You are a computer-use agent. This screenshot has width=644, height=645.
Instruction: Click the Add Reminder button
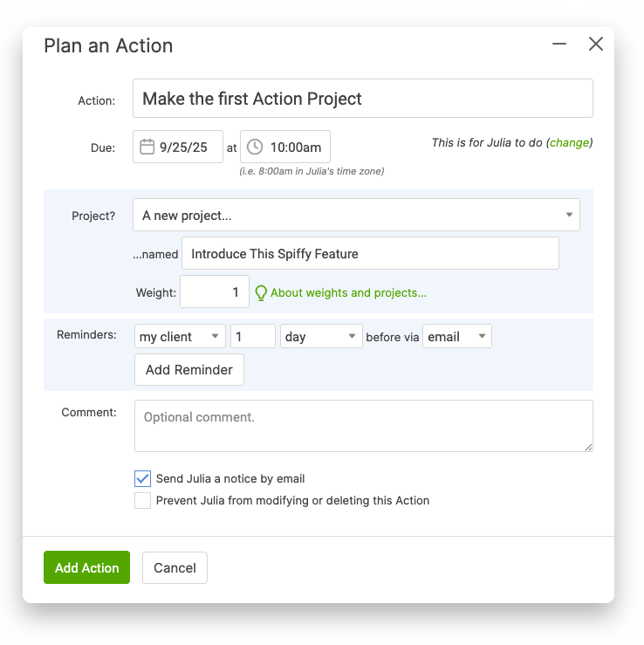pos(189,369)
